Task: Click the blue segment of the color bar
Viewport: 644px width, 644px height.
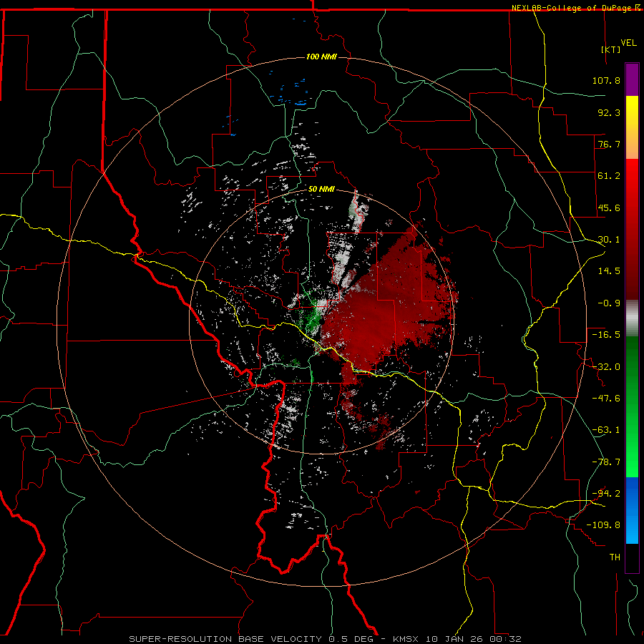Action: (x=632, y=510)
